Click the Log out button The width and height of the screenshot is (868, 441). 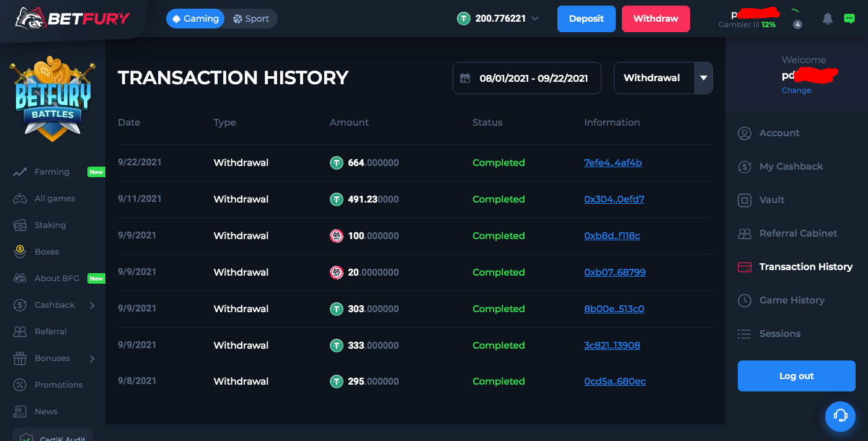pos(797,376)
